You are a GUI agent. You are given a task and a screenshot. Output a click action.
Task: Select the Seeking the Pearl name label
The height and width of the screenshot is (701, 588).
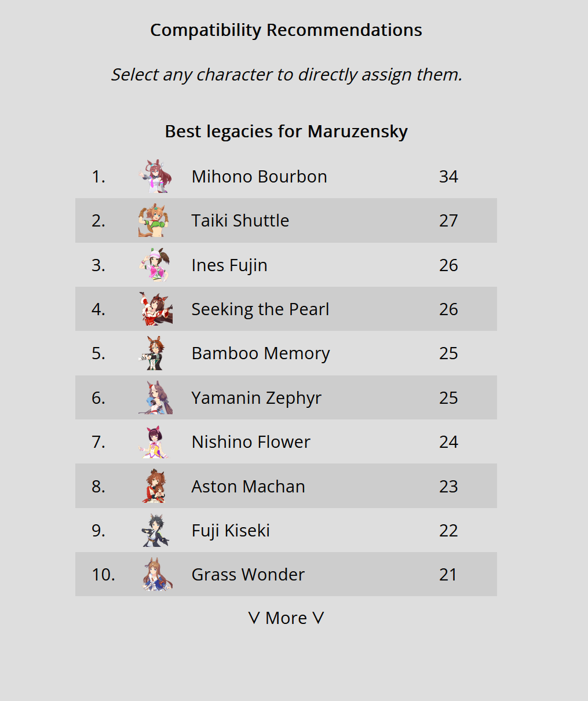(261, 309)
